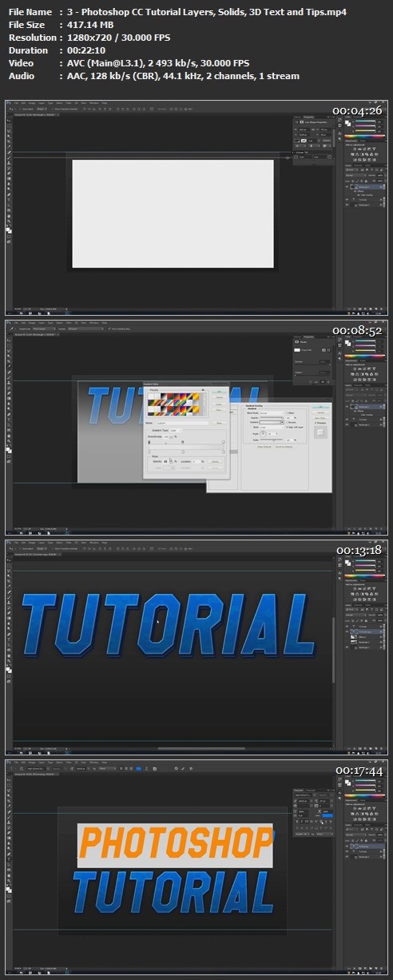The width and height of the screenshot is (393, 980).
Task: Open the 00:08:52 frame with the Gradient Editor dialog
Action: click(196, 426)
